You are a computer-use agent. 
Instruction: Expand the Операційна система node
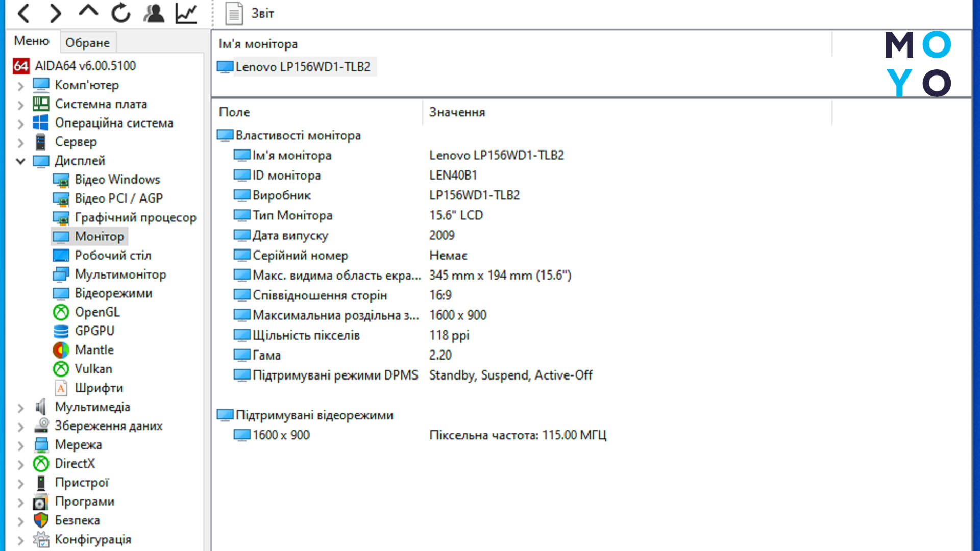[20, 124]
